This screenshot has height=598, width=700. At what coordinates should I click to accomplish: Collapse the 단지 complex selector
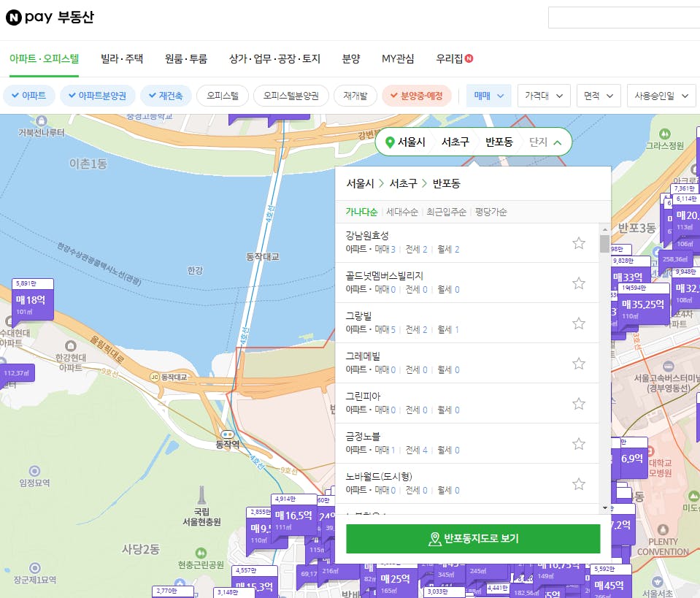pos(545,142)
